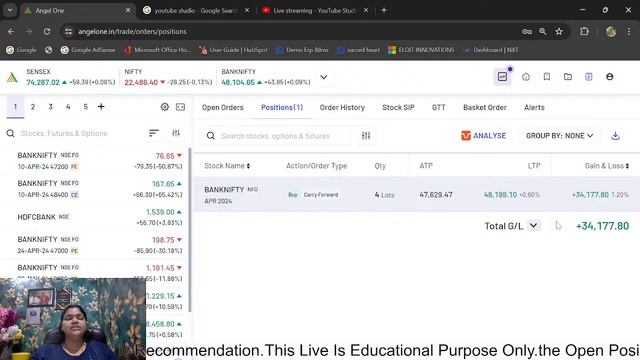Switch to Open Orders tab
Screen dimensions: 640x360
pyautogui.click(x=222, y=107)
